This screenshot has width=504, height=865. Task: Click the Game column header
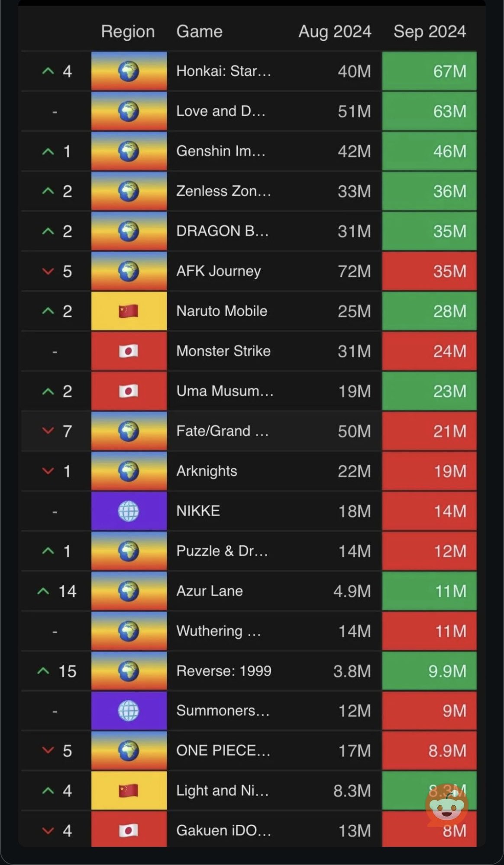199,32
